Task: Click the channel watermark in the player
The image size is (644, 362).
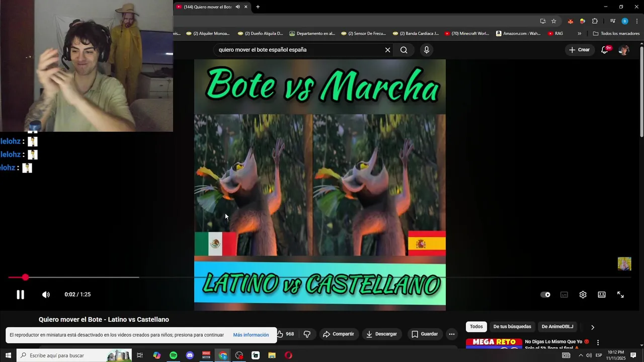Action: pyautogui.click(x=624, y=264)
